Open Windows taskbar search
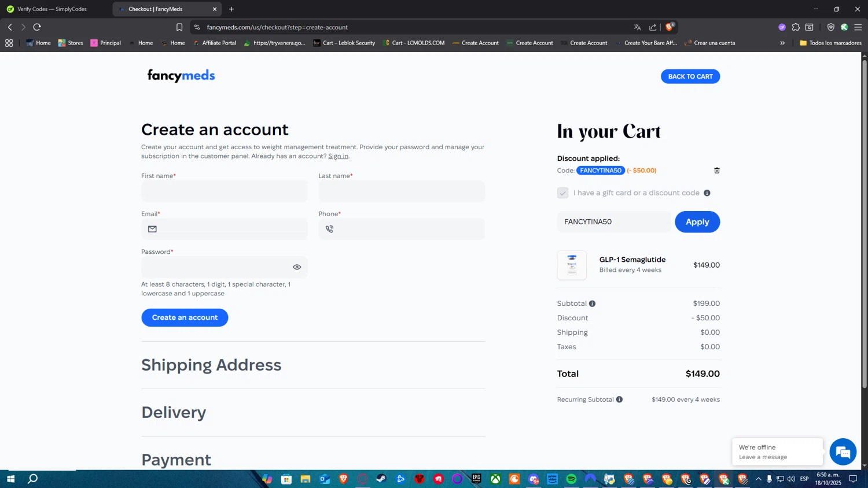This screenshot has width=868, height=488. pos(33,479)
